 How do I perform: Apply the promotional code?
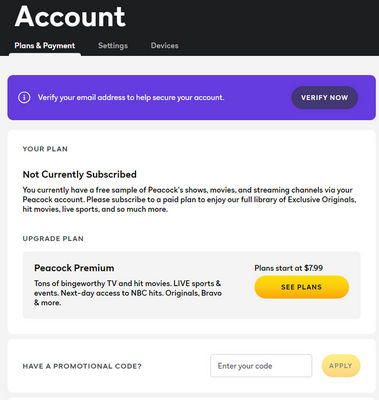[341, 366]
